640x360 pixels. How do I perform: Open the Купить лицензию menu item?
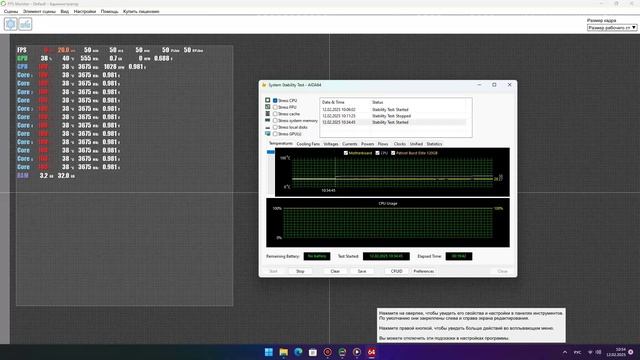[x=141, y=11]
